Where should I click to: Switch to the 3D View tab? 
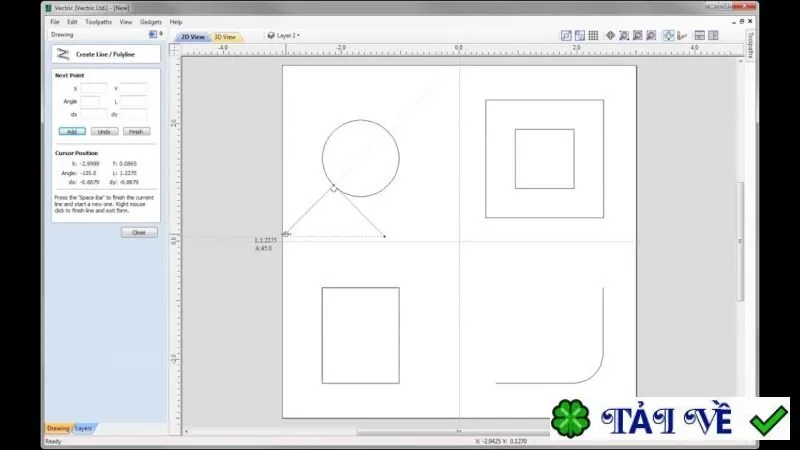[225, 37]
